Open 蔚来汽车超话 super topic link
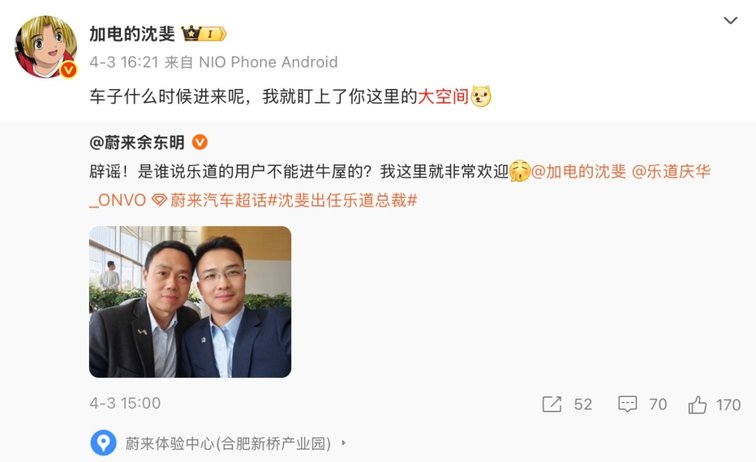The image size is (756, 462). [x=218, y=200]
